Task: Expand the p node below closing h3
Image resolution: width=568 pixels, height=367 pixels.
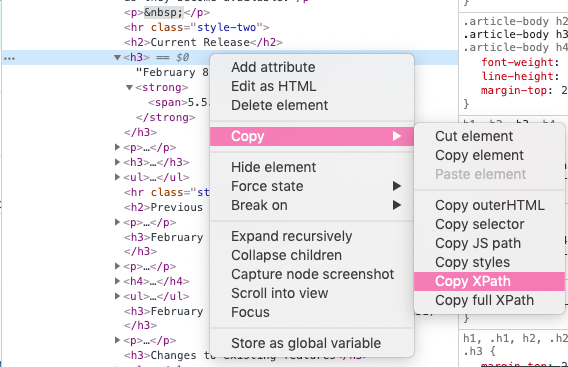Action: [117, 147]
